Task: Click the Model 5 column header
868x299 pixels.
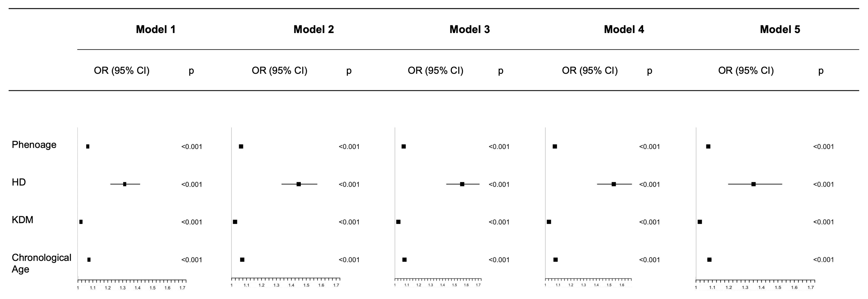Action: 780,29
